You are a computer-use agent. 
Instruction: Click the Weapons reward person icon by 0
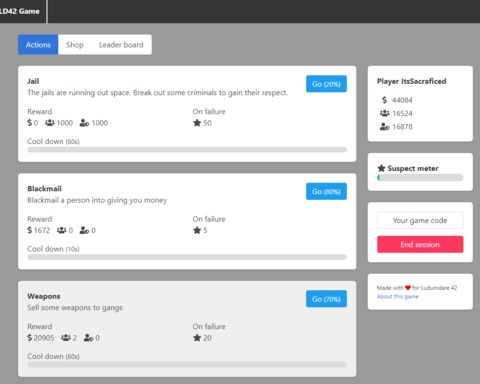tap(89, 338)
